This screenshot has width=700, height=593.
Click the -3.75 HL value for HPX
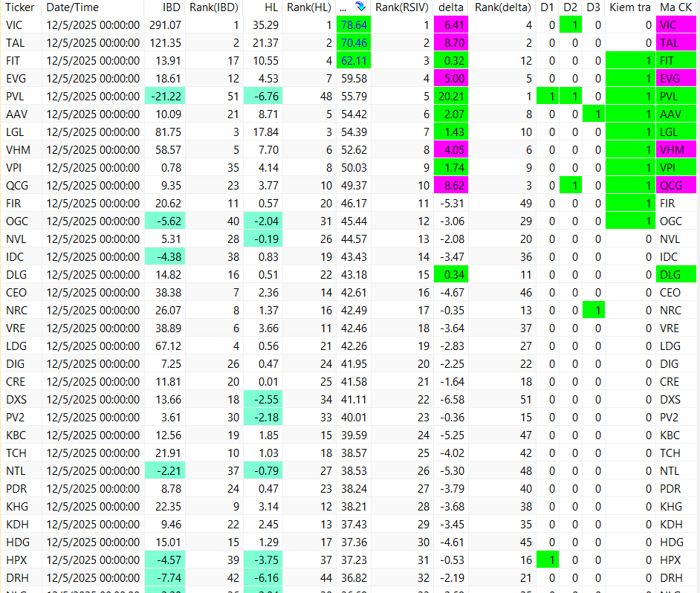click(x=263, y=560)
